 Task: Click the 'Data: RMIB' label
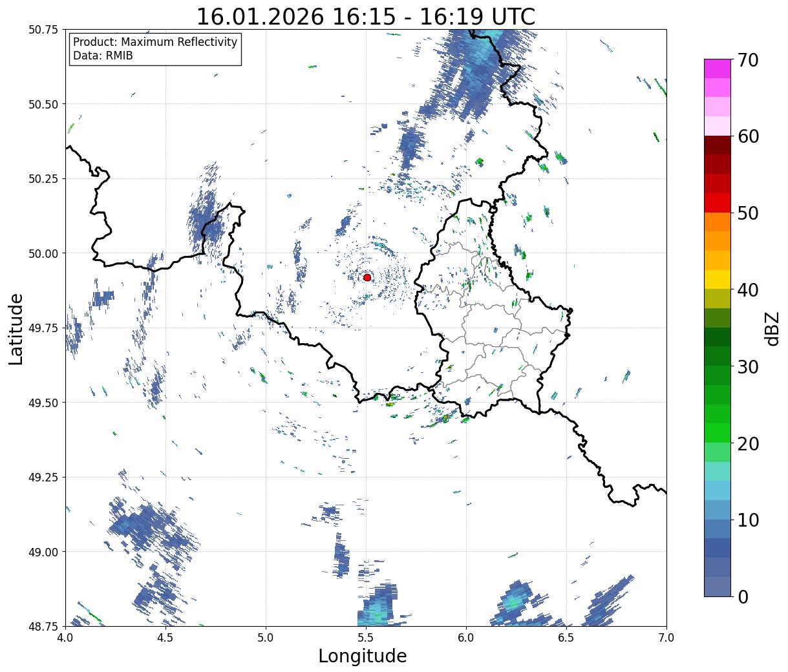[103, 56]
